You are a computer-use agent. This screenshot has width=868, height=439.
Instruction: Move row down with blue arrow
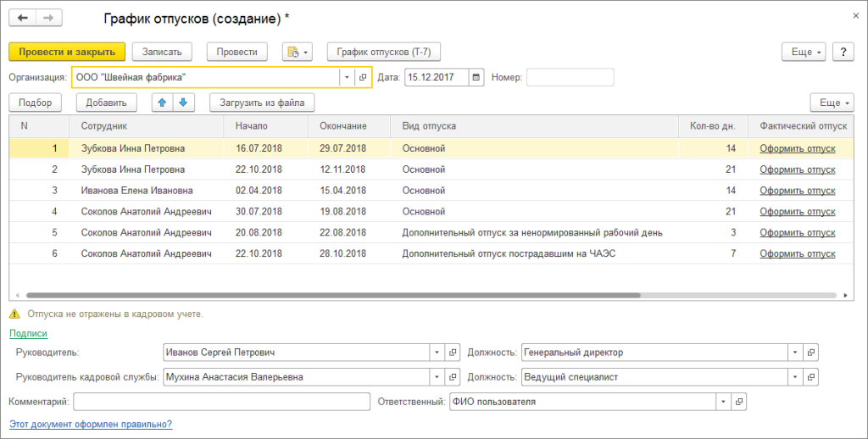click(x=183, y=103)
